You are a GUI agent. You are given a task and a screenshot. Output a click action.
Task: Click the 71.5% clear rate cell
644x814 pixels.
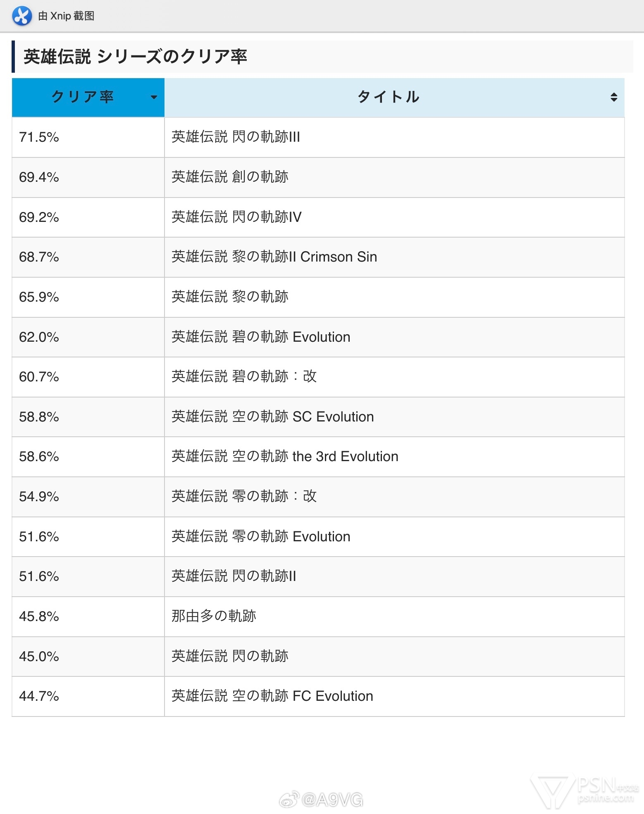[x=88, y=137]
